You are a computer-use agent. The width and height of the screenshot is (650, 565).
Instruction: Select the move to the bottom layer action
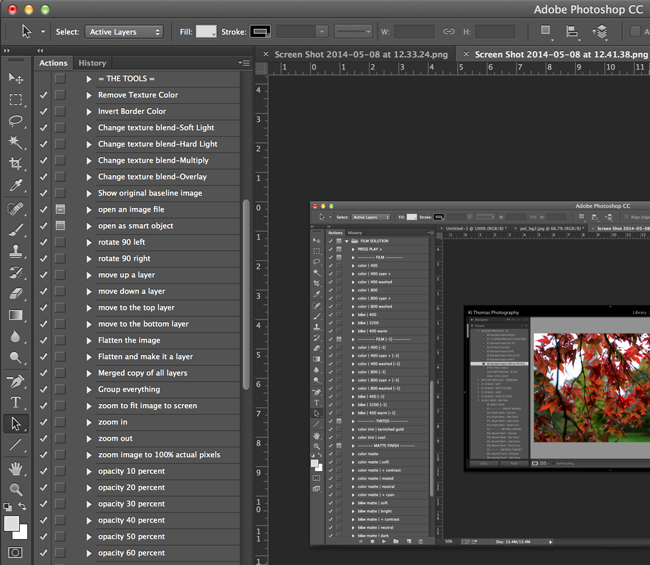click(143, 324)
